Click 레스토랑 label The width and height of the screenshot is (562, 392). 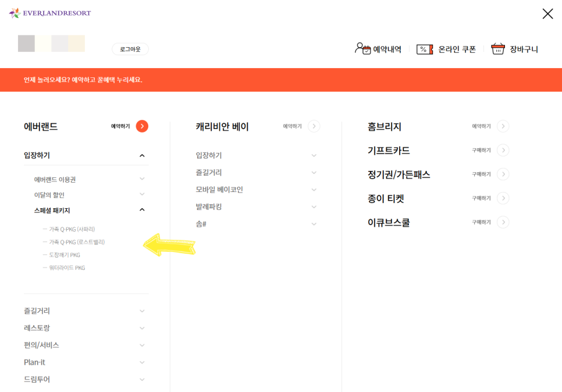click(x=37, y=328)
